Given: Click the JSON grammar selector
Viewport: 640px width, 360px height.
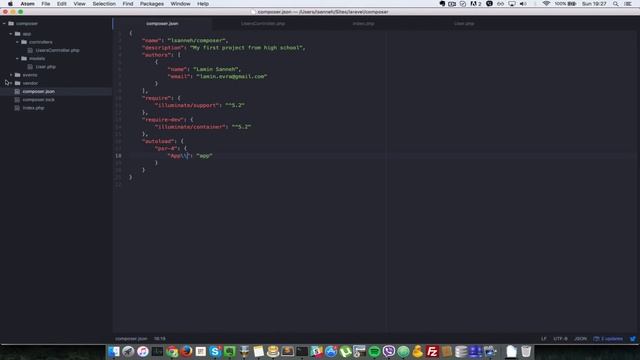Looking at the screenshot, I should [580, 339].
